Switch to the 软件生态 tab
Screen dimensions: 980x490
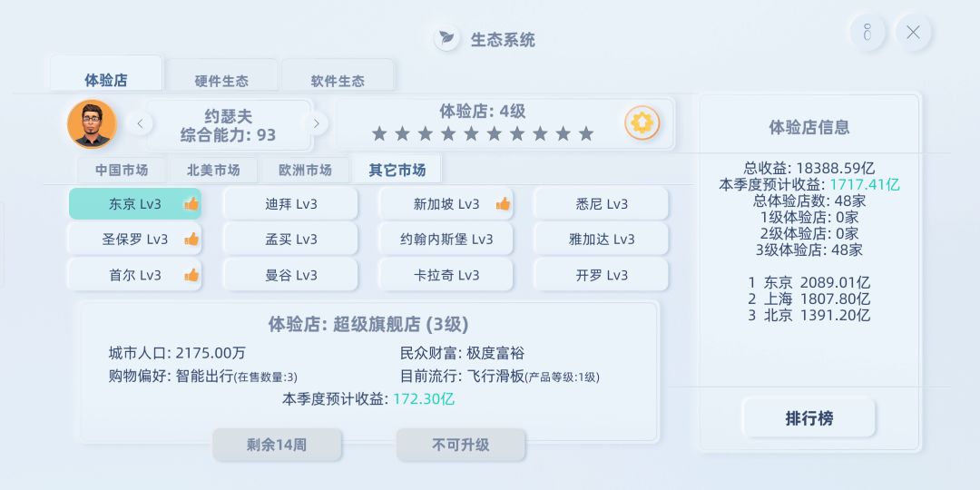tap(338, 81)
